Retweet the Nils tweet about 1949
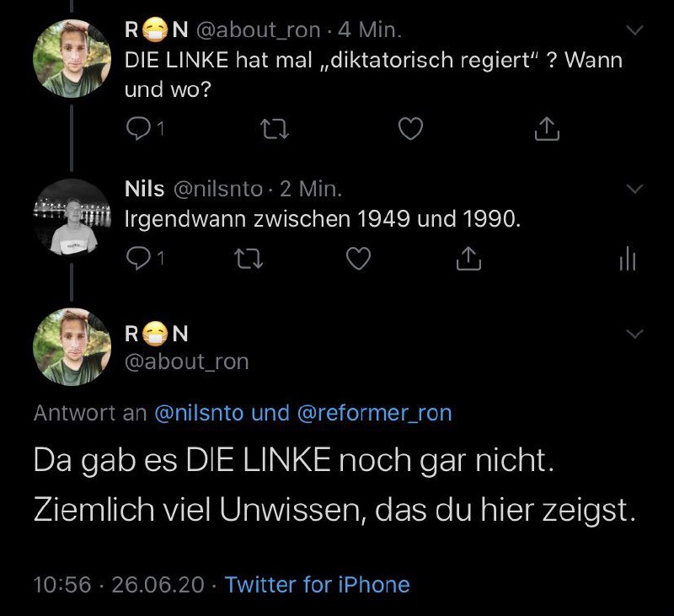674x616 pixels. tap(247, 261)
